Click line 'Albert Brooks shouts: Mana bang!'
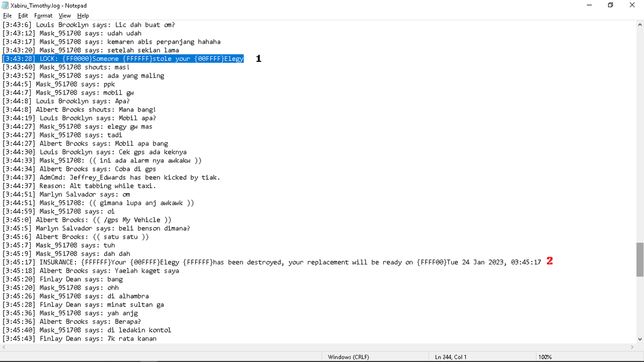Viewport: 644px width, 362px height. (79, 110)
